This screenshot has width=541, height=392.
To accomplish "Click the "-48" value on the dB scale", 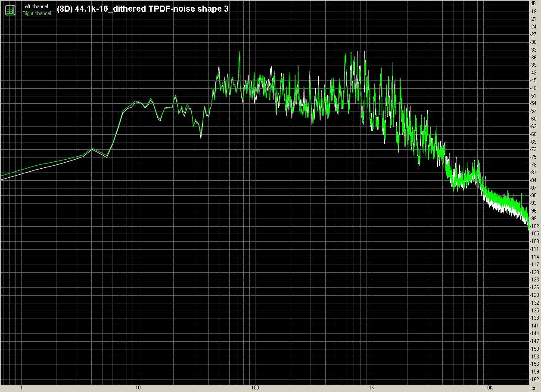I will [x=534, y=88].
